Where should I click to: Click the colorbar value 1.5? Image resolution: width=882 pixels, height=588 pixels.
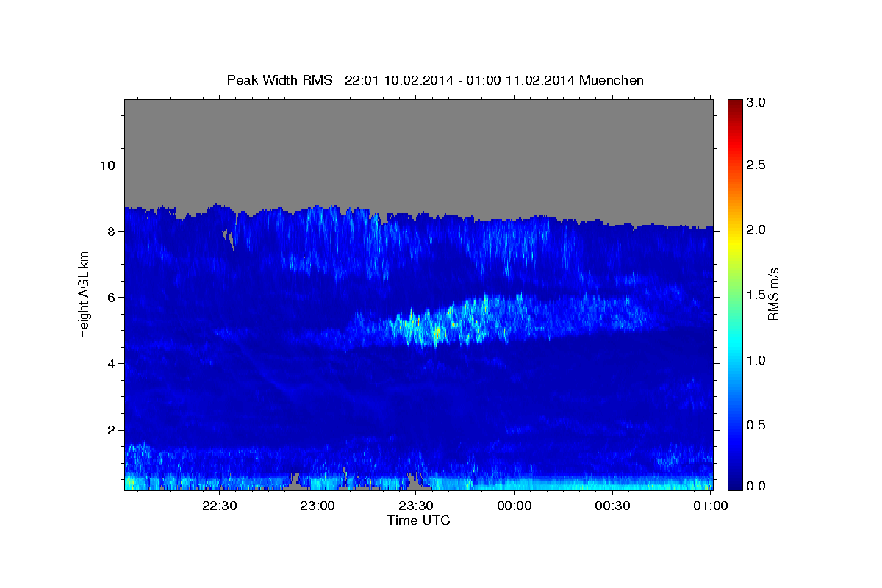coord(756,295)
